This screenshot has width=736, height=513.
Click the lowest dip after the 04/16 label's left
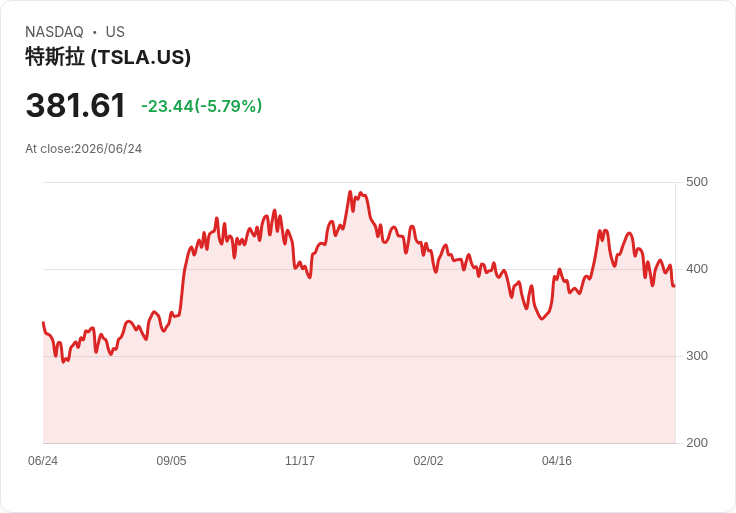click(x=542, y=319)
